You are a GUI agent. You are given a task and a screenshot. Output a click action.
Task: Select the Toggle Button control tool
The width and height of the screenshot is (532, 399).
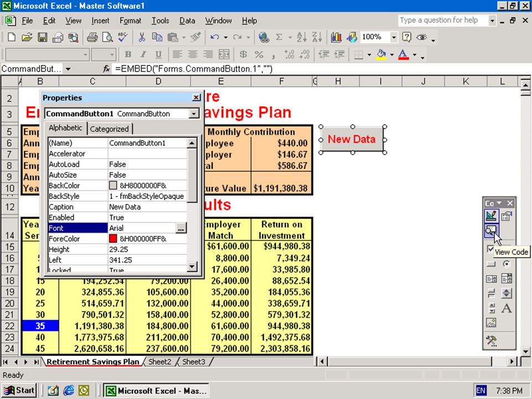(491, 293)
